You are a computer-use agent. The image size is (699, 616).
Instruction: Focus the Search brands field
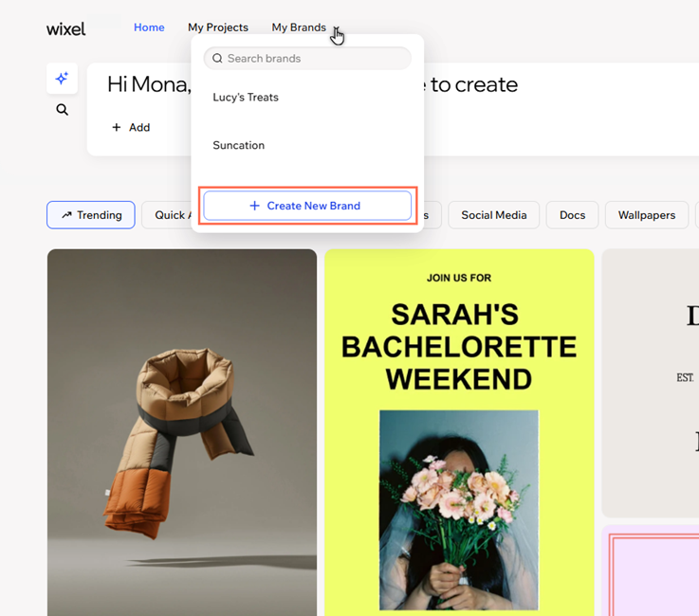307,59
